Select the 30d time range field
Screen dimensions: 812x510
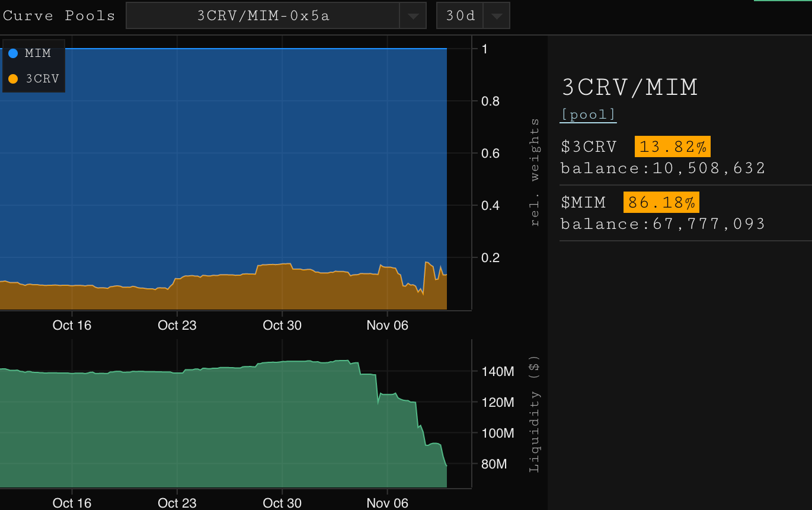(x=461, y=16)
